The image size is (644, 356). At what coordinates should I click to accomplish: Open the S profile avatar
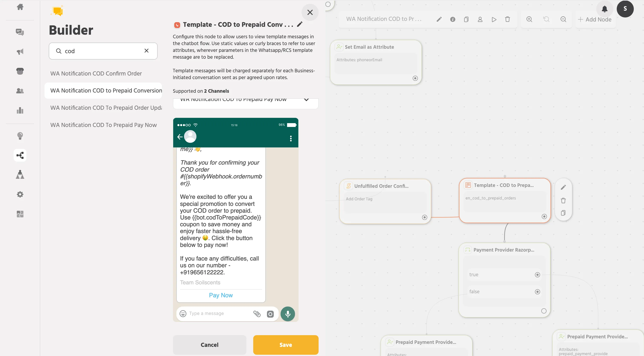click(625, 9)
